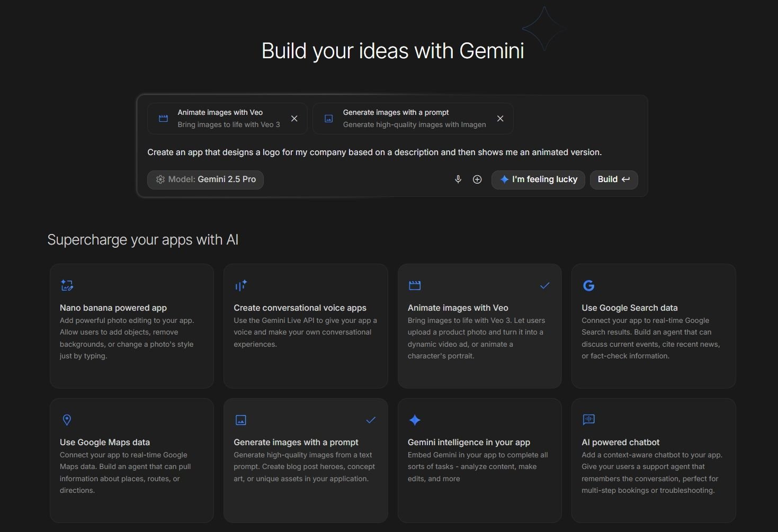Screen dimensions: 778x532
Task: Click the settings gear inside the model chip
Action: (160, 179)
